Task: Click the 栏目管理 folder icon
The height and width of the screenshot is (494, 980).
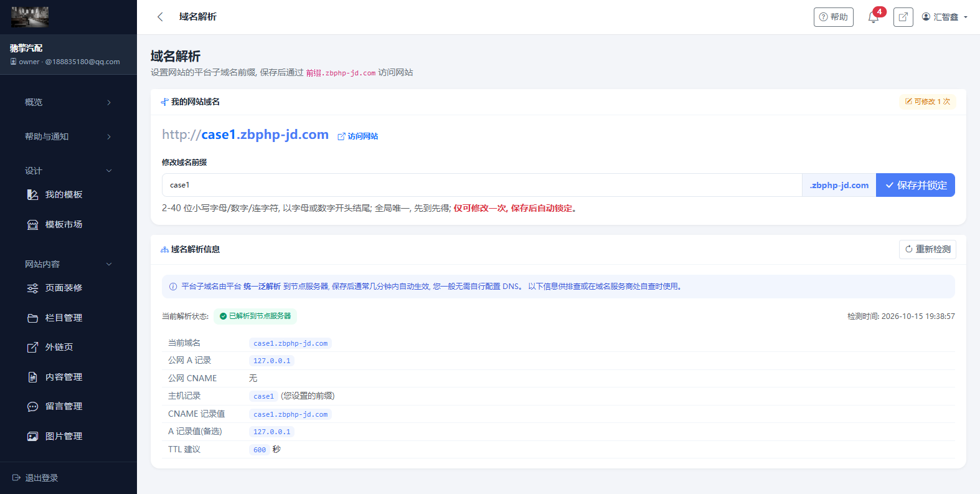Action: [x=33, y=318]
